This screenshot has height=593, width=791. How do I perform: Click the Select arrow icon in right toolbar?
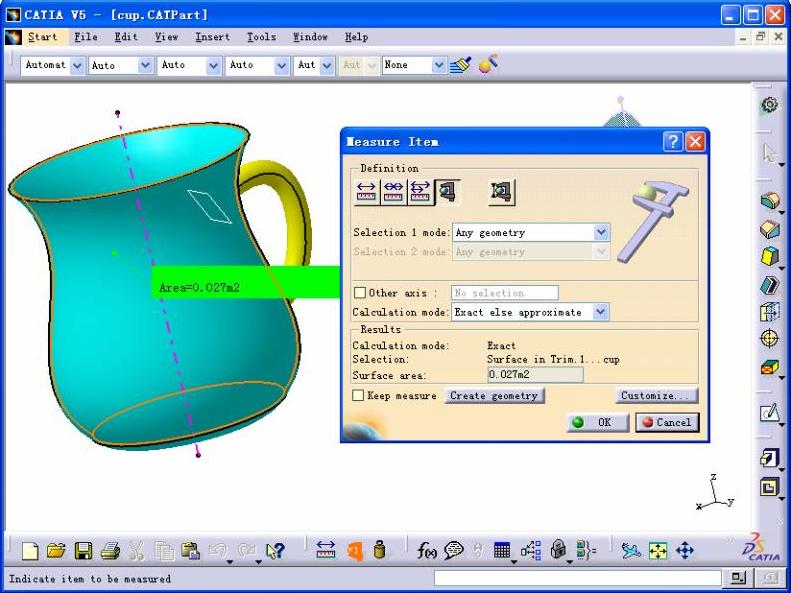point(768,153)
